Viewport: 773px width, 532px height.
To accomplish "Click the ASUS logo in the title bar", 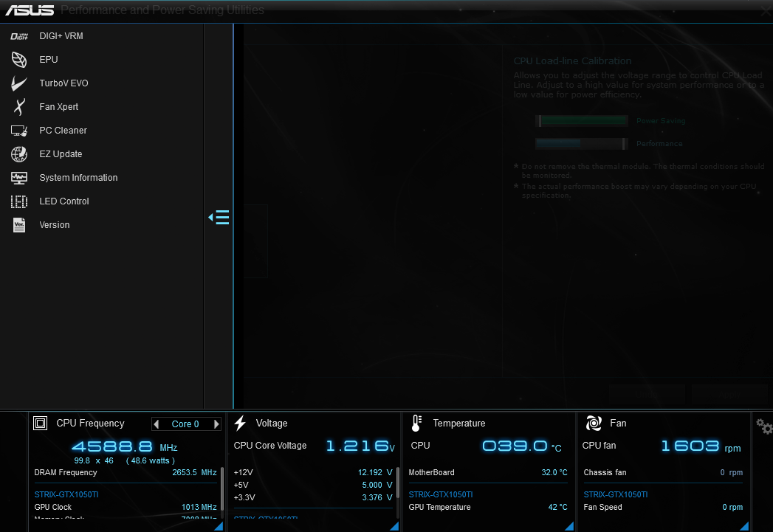I will pos(30,10).
